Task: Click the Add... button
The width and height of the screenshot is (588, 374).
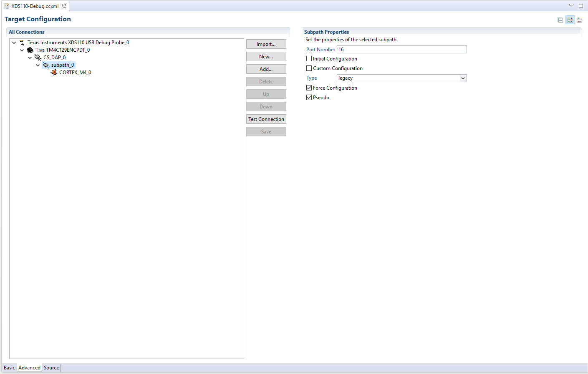Action: point(266,69)
